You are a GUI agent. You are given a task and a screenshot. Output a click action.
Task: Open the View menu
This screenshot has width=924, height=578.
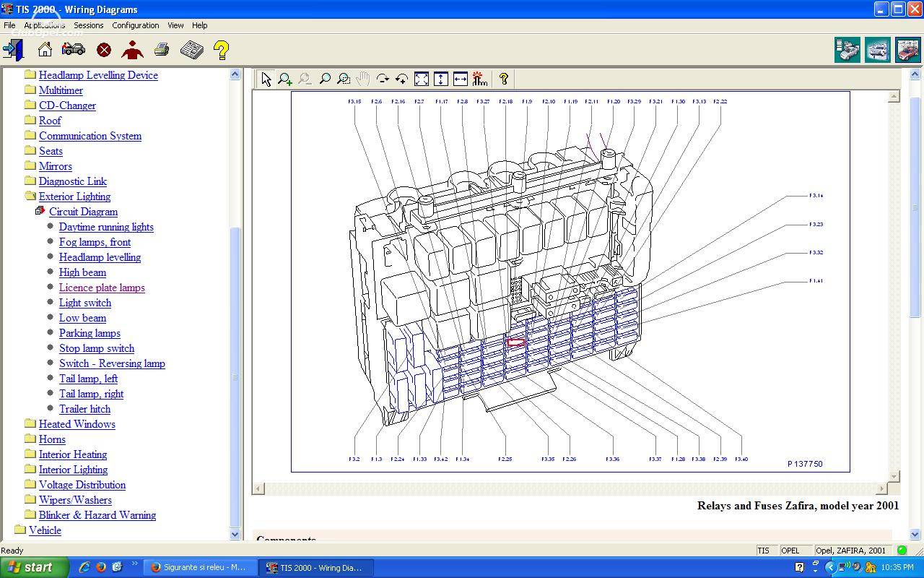(x=175, y=25)
